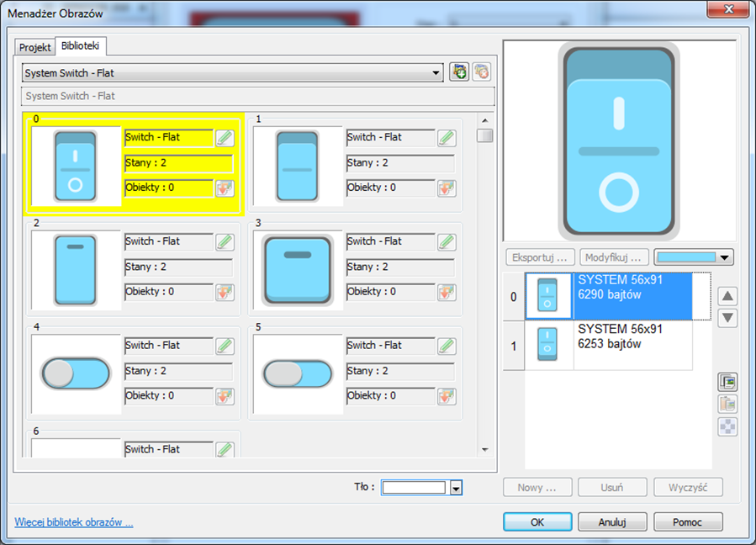Click the pencil edit icon for image 3
The width and height of the screenshot is (756, 545).
447,242
